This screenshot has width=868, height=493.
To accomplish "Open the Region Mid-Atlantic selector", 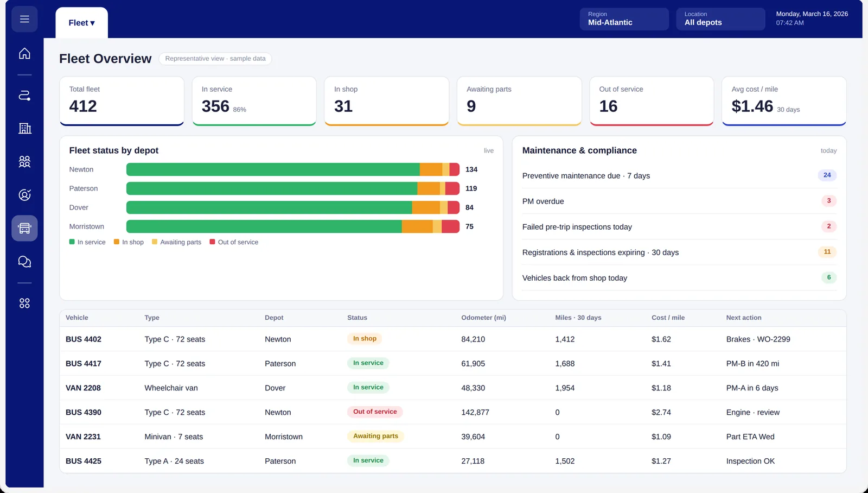I will 624,19.
